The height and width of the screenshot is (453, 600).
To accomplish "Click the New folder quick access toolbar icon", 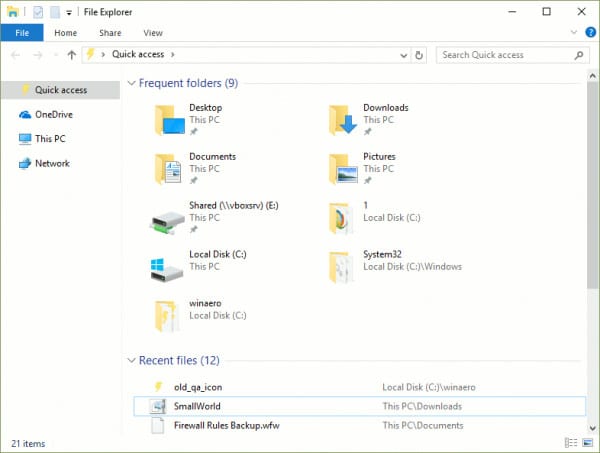I will (x=55, y=12).
